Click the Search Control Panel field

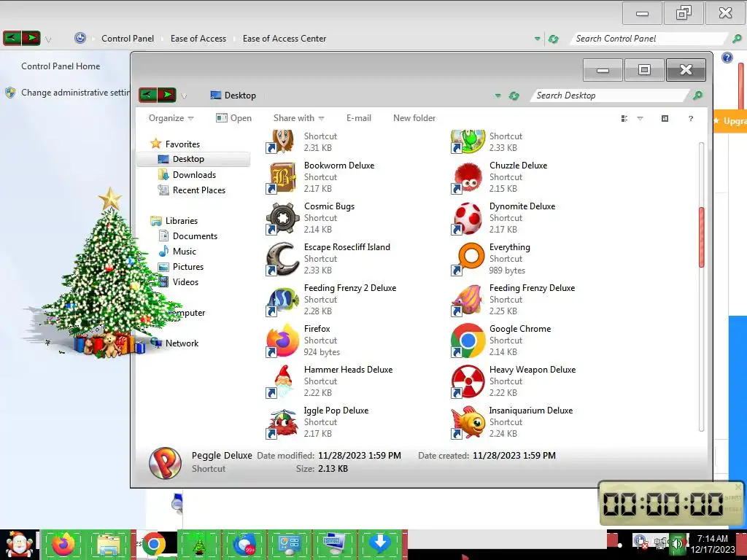coord(649,39)
